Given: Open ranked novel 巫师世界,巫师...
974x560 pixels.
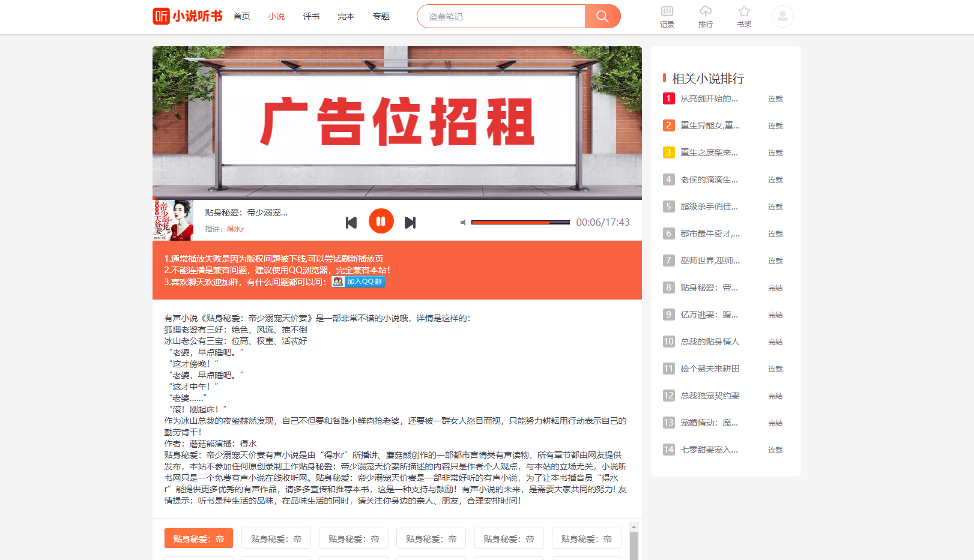Looking at the screenshot, I should tap(710, 260).
